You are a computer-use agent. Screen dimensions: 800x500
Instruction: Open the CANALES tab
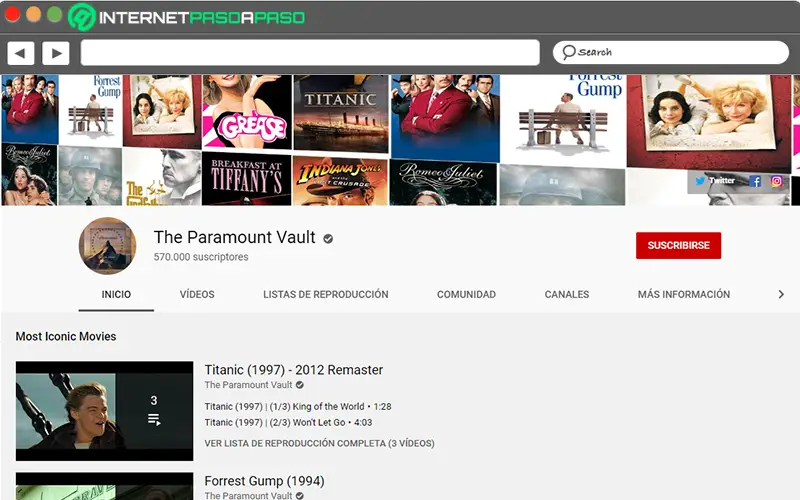point(567,294)
